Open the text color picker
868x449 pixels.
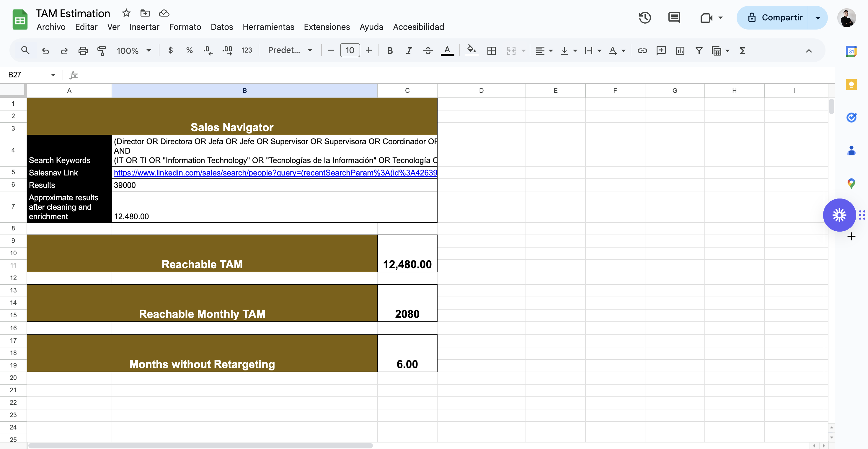(447, 51)
